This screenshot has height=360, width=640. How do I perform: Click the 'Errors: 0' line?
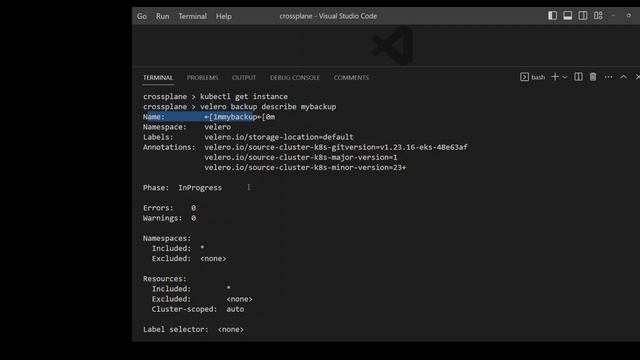click(169, 208)
